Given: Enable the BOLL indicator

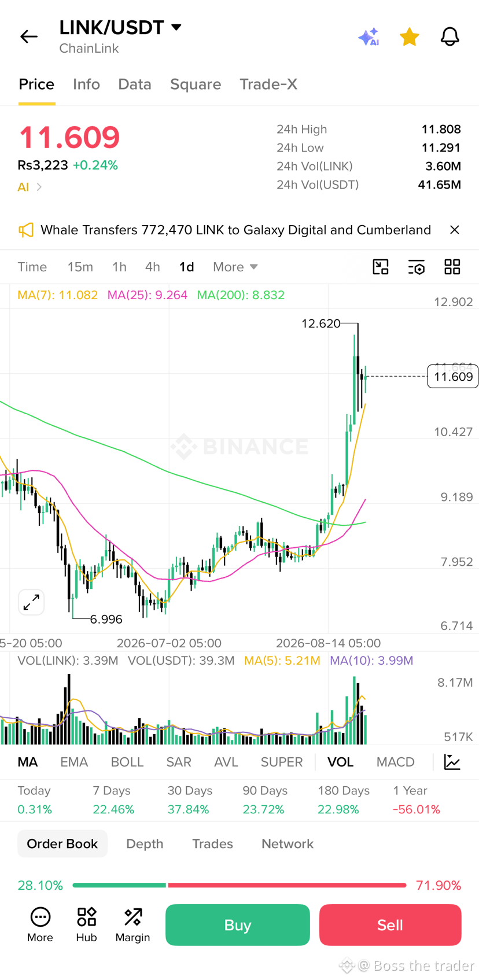Looking at the screenshot, I should [x=127, y=762].
